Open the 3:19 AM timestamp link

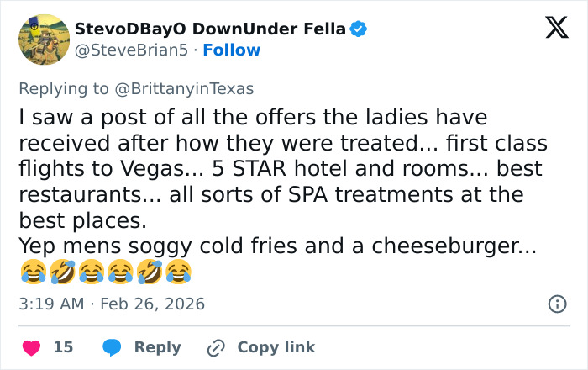[x=50, y=304]
